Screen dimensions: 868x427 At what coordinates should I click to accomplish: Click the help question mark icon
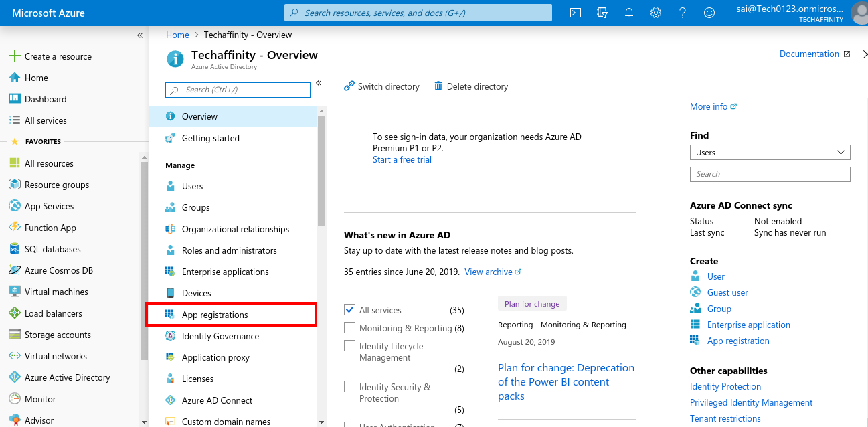tap(683, 13)
